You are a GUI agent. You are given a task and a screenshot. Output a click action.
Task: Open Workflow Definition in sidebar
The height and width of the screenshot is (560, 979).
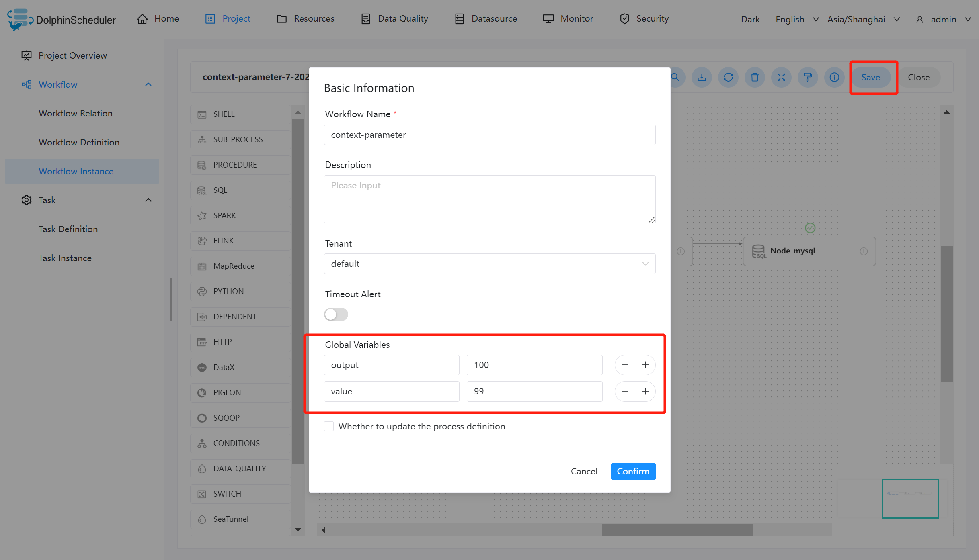point(79,142)
